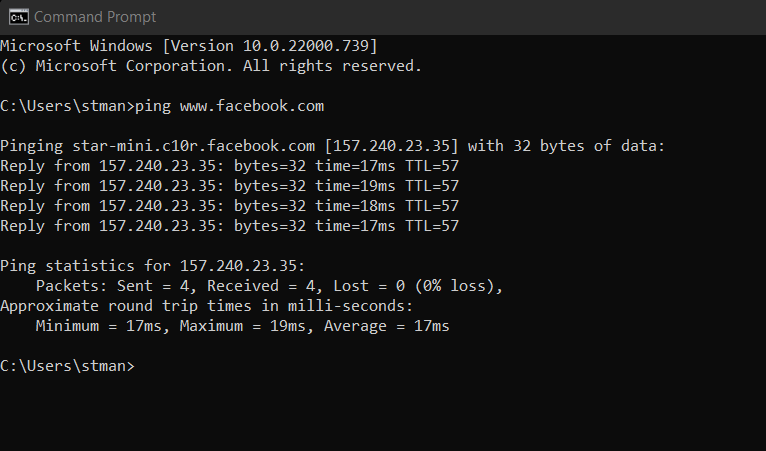
Task: Click the Command Prompt window title text
Action: pyautogui.click(x=95, y=17)
